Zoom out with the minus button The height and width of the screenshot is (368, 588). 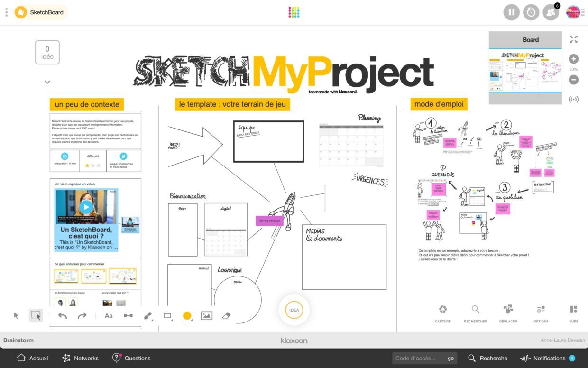[574, 80]
